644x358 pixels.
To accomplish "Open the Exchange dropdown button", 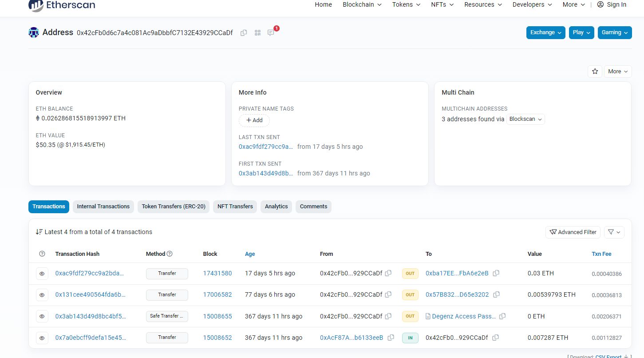I will click(546, 32).
